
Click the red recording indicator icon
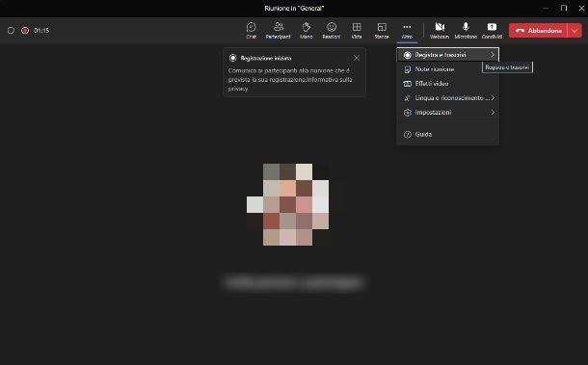point(25,31)
